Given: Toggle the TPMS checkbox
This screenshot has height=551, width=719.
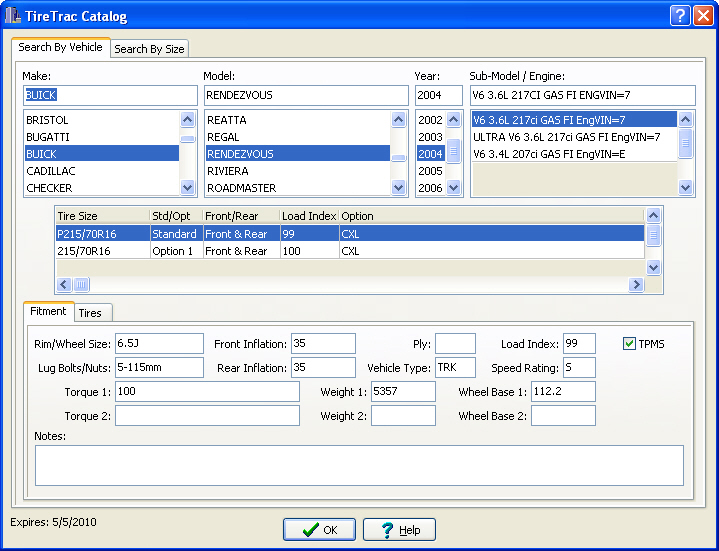Looking at the screenshot, I should click(629, 344).
